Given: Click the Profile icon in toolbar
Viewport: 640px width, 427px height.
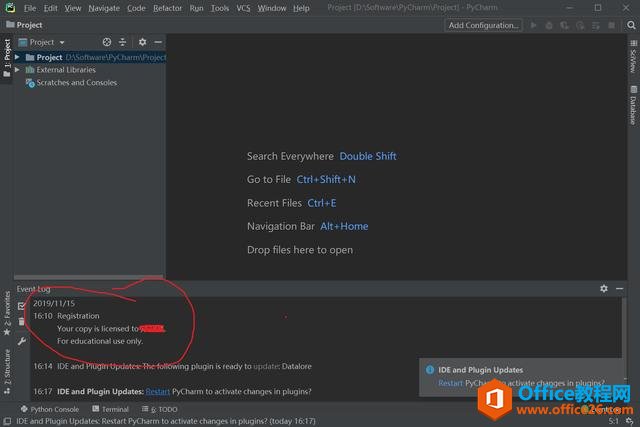Looking at the screenshot, I should pos(580,25).
